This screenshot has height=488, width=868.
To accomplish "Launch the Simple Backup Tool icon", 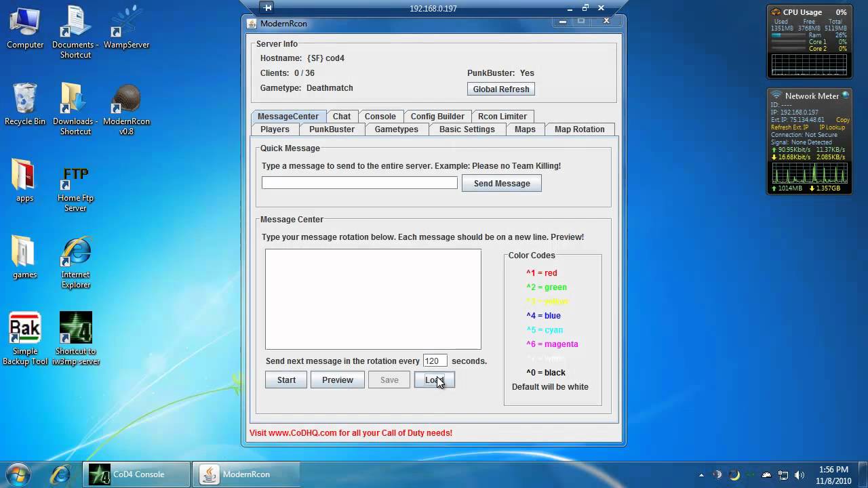I will (25, 339).
